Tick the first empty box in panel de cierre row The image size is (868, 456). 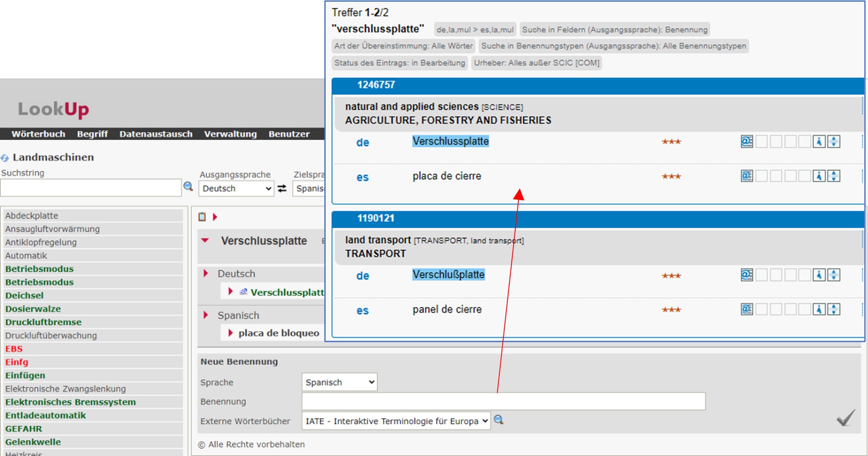762,309
